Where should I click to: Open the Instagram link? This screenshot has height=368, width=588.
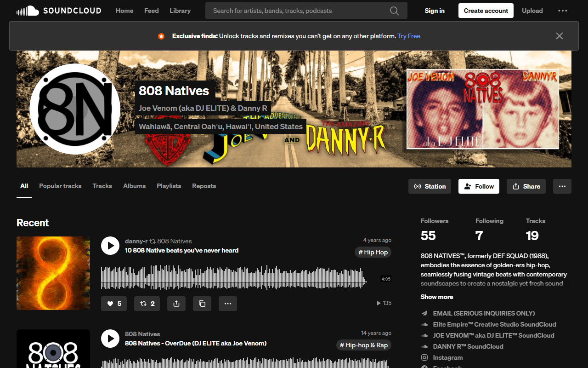click(x=448, y=357)
